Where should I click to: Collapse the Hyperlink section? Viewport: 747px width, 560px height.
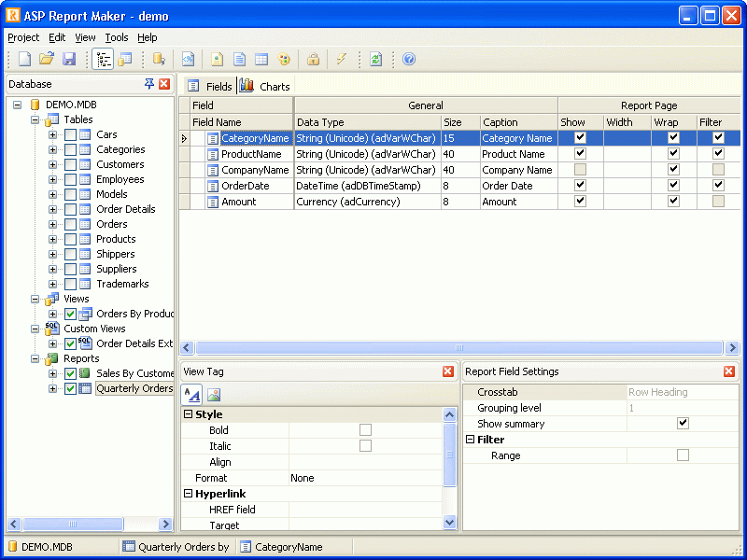click(x=189, y=494)
